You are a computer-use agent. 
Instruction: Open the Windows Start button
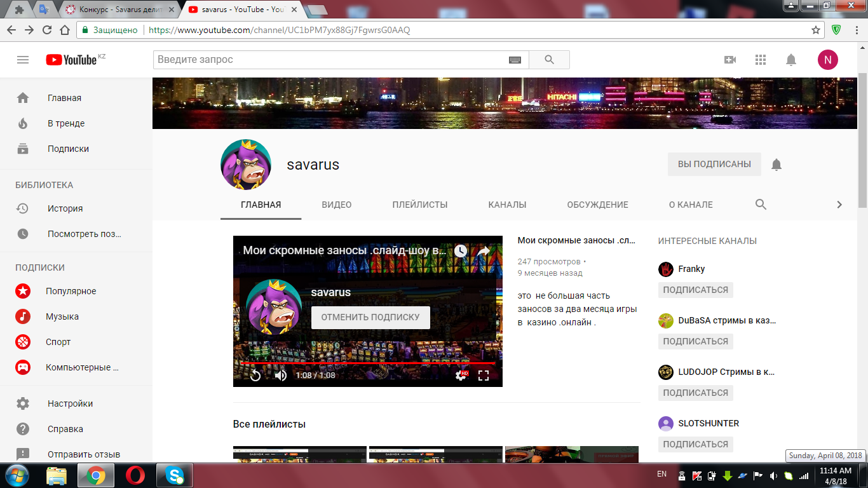(x=17, y=475)
